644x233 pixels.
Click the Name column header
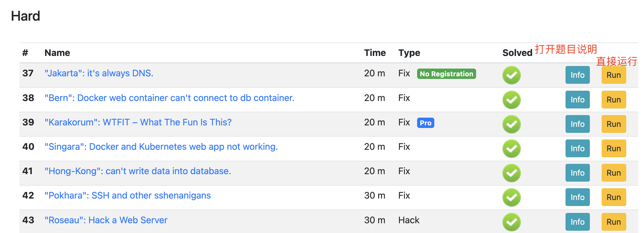click(x=57, y=53)
